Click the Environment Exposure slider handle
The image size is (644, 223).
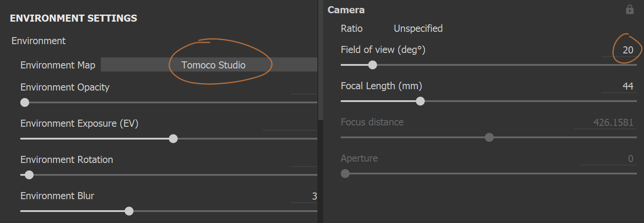(173, 139)
